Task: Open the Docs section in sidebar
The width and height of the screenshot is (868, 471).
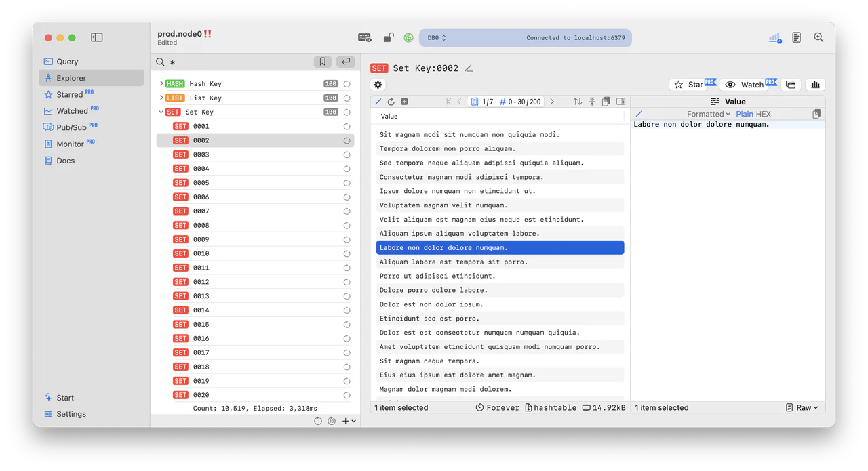Action: tap(65, 161)
